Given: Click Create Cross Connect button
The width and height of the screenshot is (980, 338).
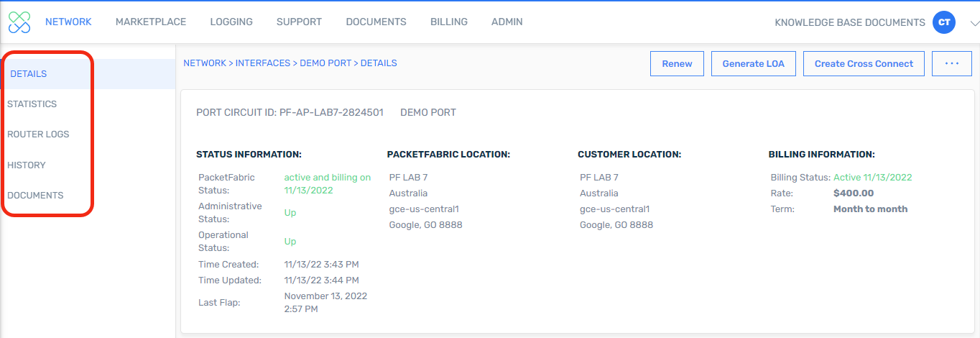Looking at the screenshot, I should click(864, 63).
